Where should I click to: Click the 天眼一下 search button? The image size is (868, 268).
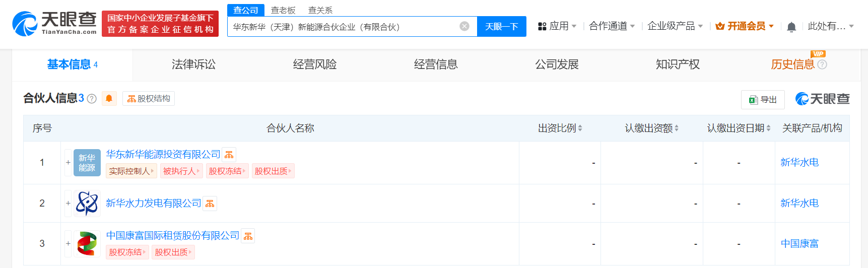[502, 26]
